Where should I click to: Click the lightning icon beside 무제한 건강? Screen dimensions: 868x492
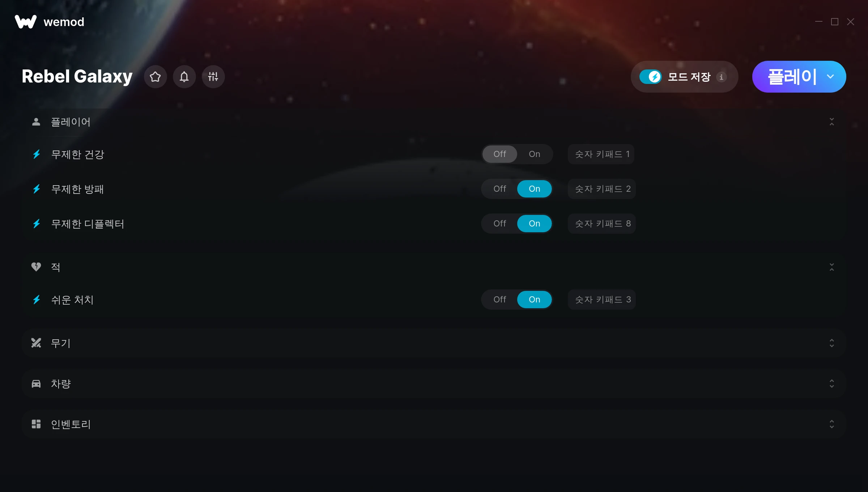(37, 154)
